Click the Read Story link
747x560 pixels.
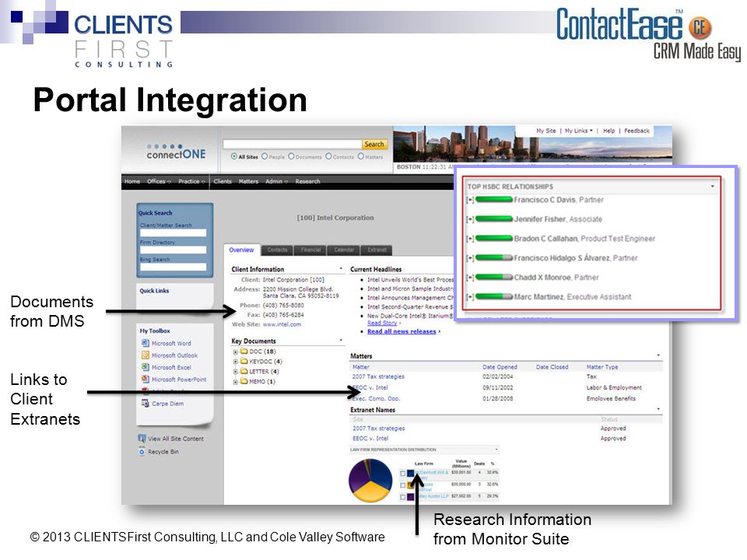(382, 323)
